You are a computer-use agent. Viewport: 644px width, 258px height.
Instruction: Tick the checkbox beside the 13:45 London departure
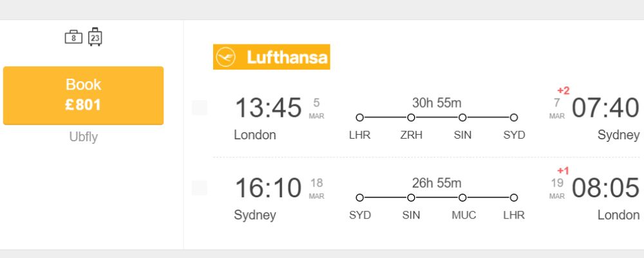tap(200, 108)
